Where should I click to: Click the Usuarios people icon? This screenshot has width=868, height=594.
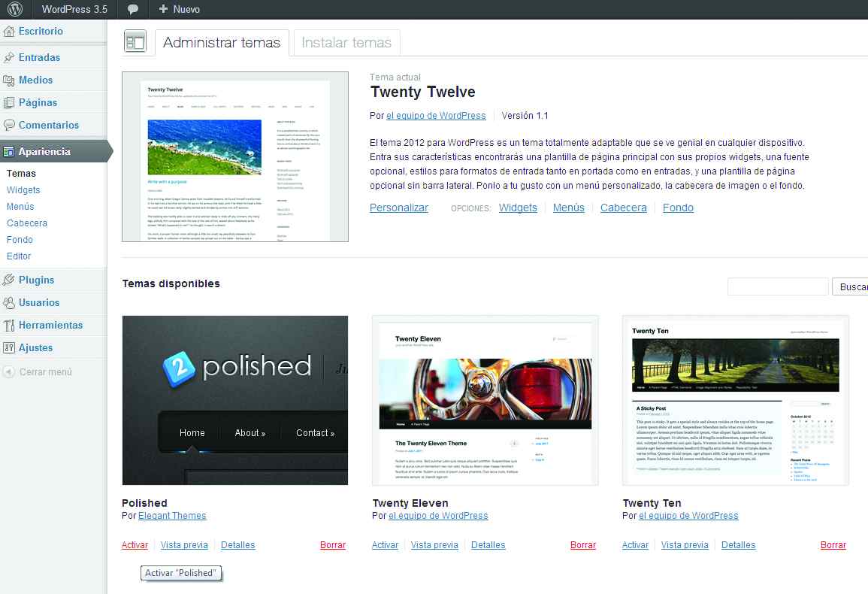click(9, 303)
